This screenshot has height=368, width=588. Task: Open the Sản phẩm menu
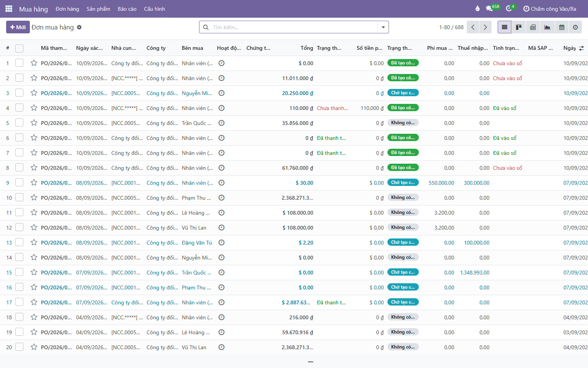pyautogui.click(x=98, y=9)
